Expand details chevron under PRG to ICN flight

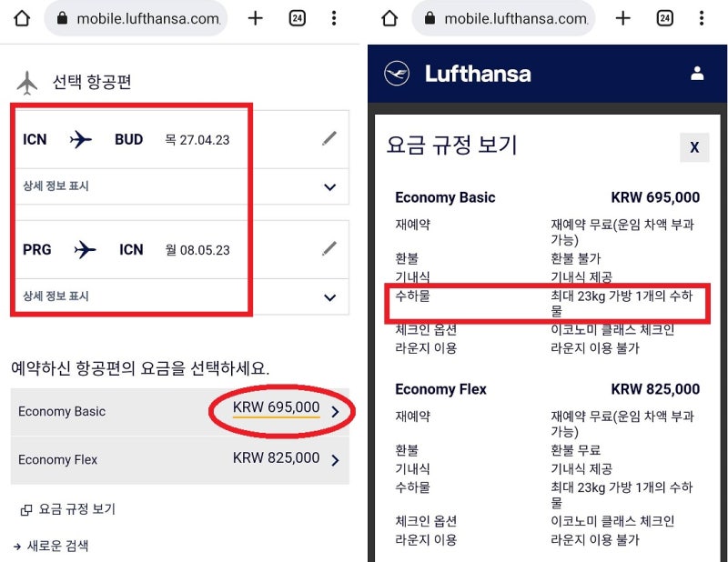click(330, 297)
